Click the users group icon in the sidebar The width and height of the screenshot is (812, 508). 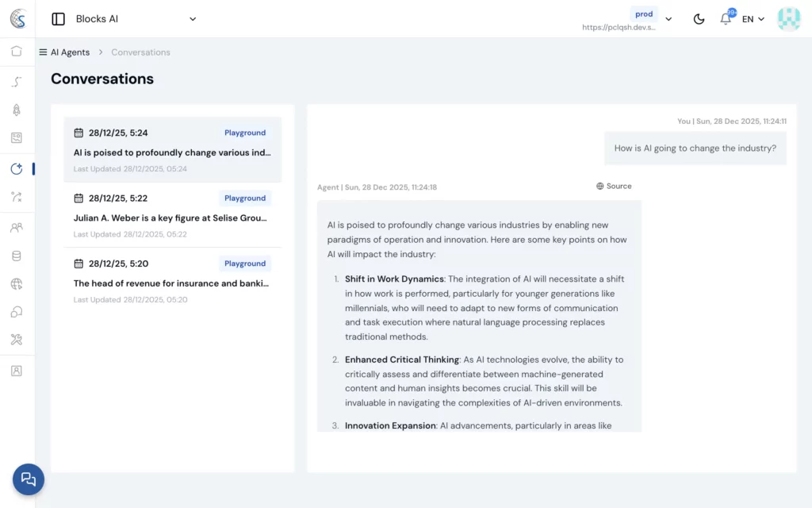(x=17, y=228)
